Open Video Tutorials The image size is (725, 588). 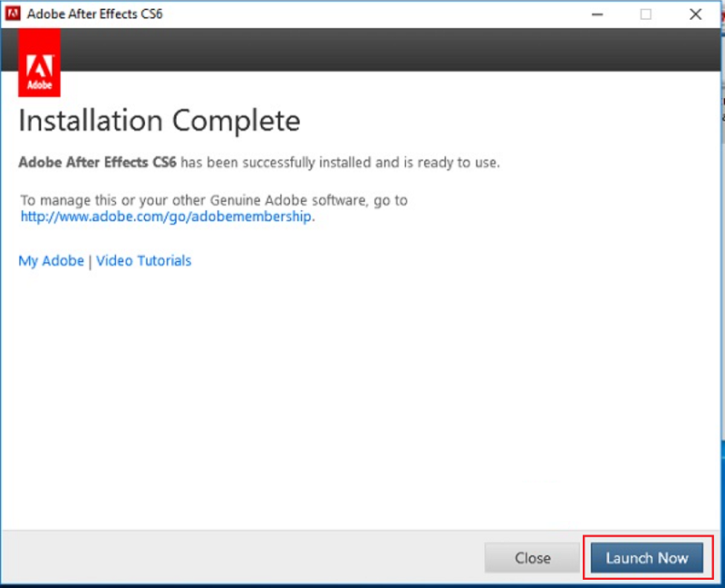143,260
